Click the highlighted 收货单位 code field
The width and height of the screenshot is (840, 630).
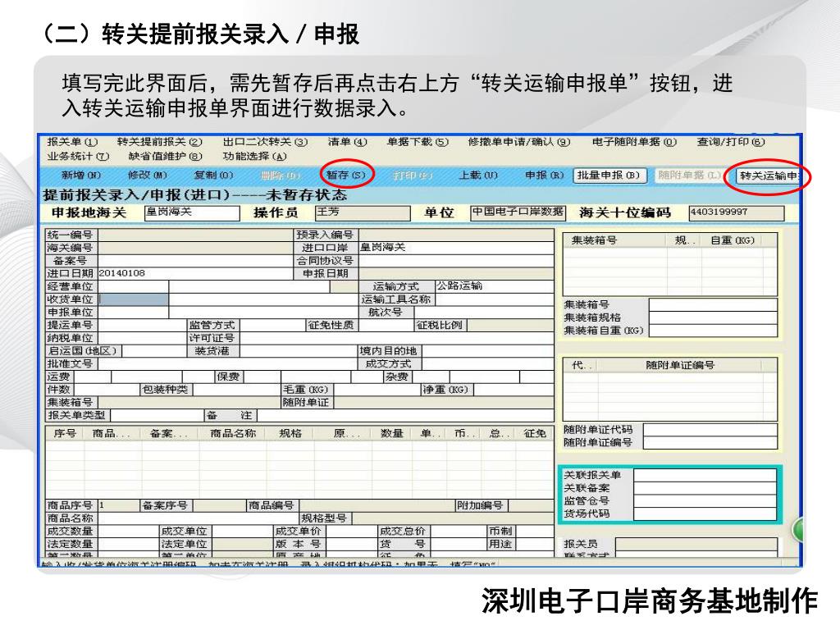(134, 299)
